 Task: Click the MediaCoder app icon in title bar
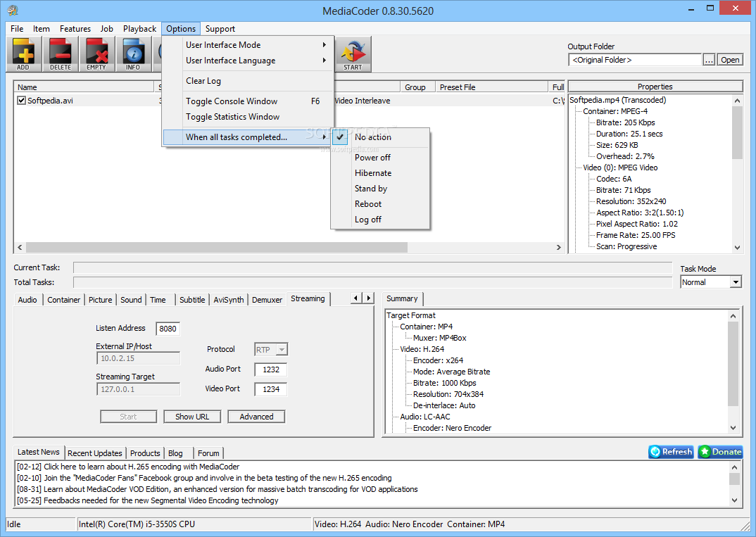[x=13, y=10]
